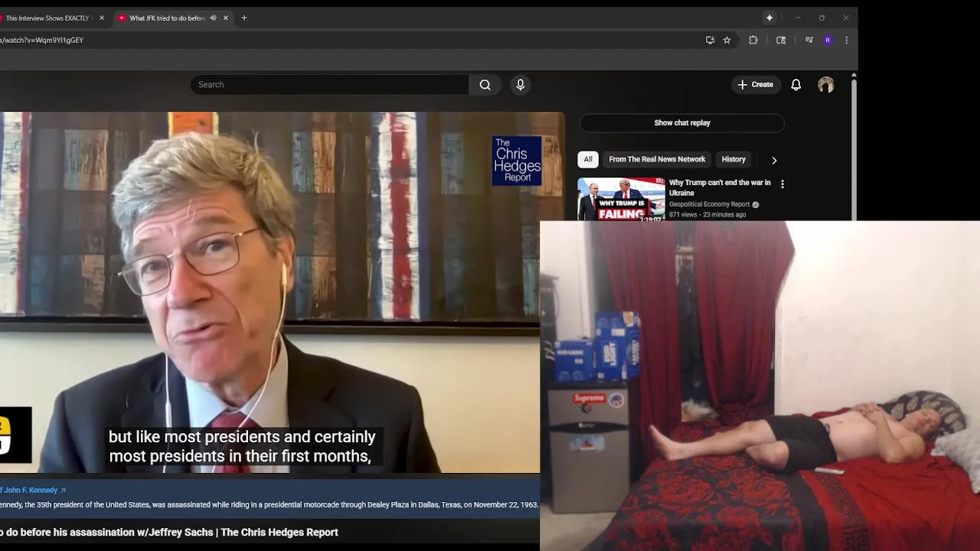The height and width of the screenshot is (551, 980).
Task: Open the 'Why Trump is failing' video thumbnail
Action: coord(621,199)
